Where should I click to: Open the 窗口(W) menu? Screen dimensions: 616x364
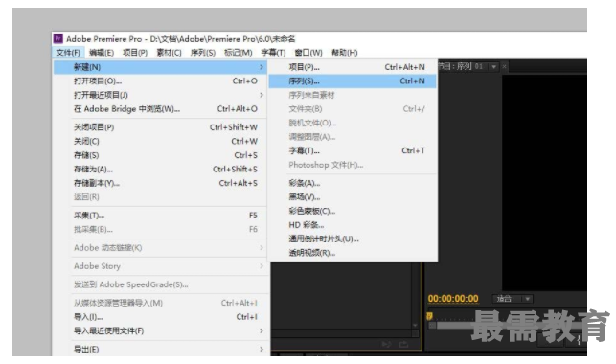[308, 53]
